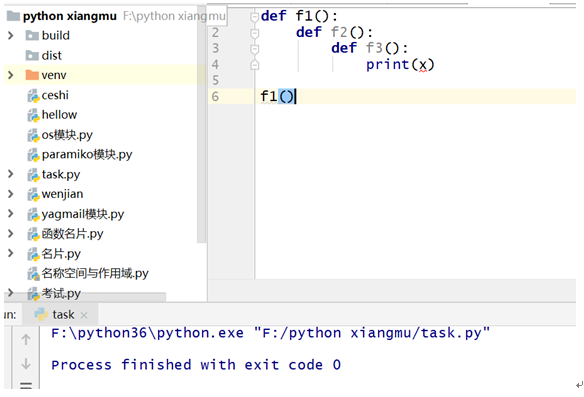Select the venv folder name
Viewport: 584px width, 397px height.
54,75
